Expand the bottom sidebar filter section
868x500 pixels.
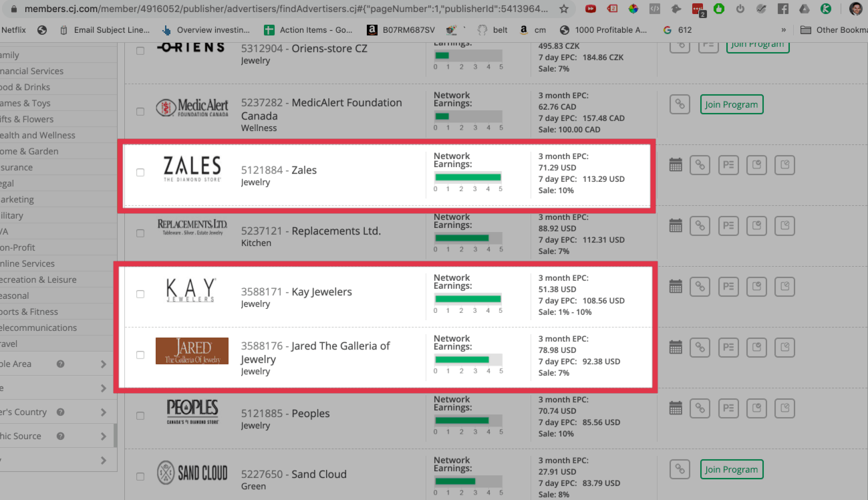[x=104, y=461]
